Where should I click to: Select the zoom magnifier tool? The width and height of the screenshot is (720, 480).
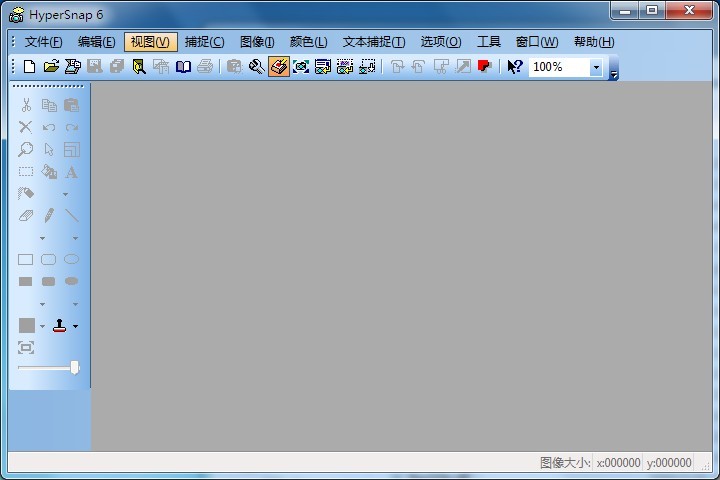pos(26,150)
